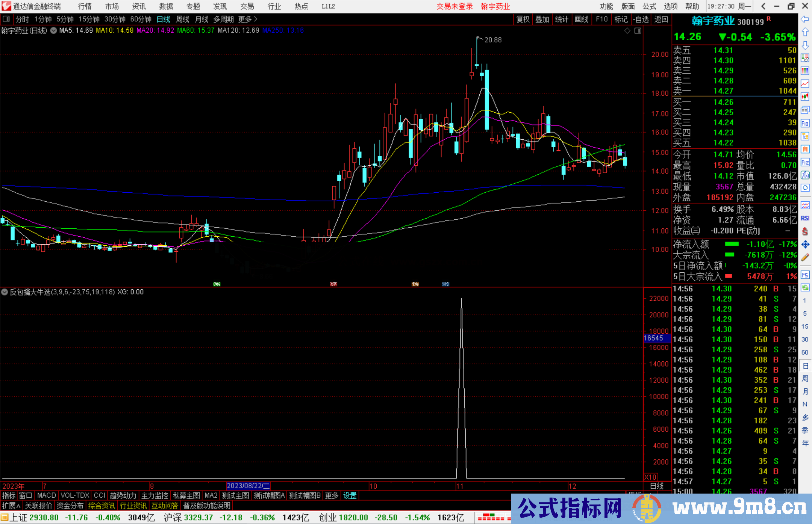Toggle the side panel icon left of 分时

6,19
